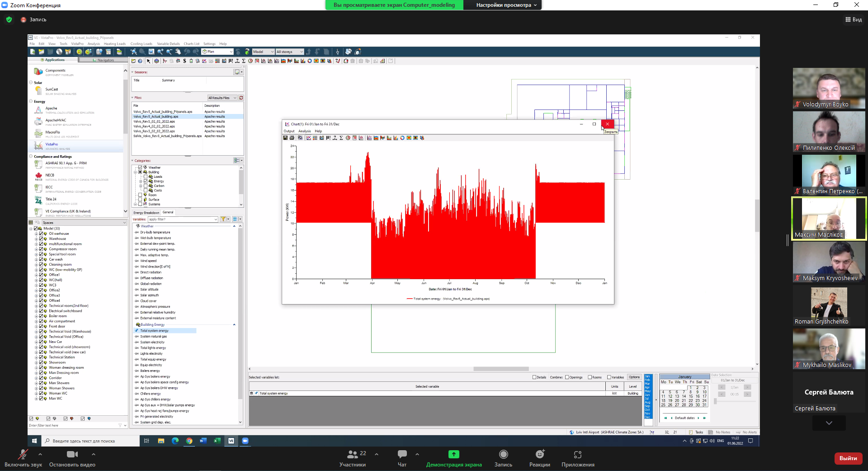Screen dimensions: 868x471
Task: Launch SunCast solar shading analysis
Action: pyautogui.click(x=52, y=90)
